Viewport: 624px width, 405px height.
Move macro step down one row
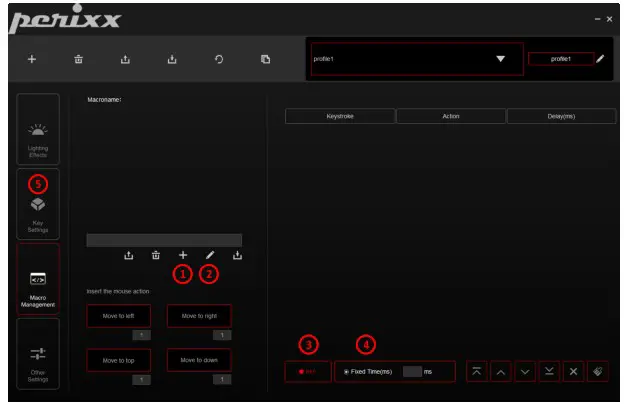(525, 372)
